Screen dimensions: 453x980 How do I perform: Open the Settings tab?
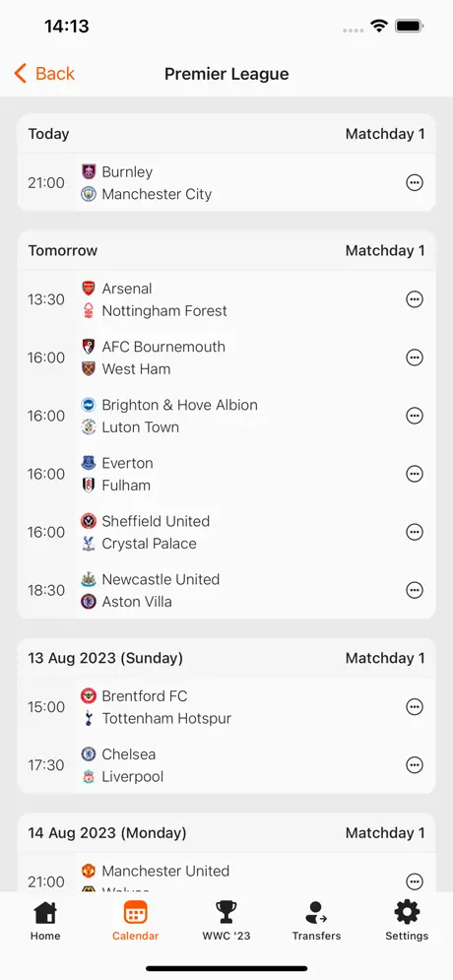click(x=407, y=921)
